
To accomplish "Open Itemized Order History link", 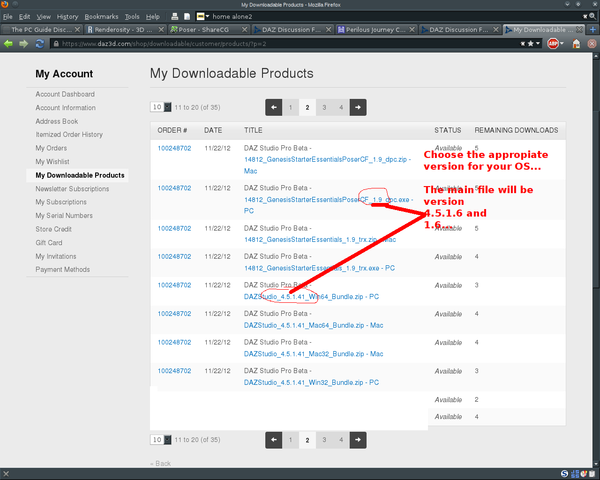I will [x=69, y=134].
